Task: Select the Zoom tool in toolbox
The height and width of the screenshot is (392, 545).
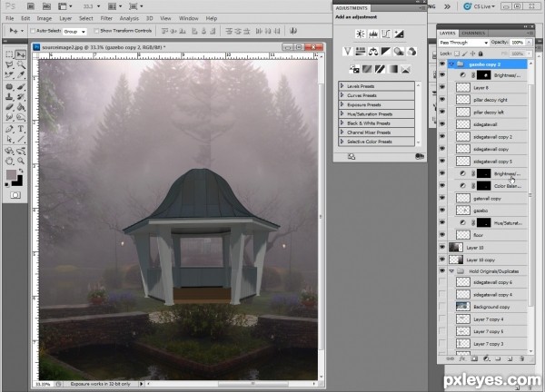Action: point(21,162)
